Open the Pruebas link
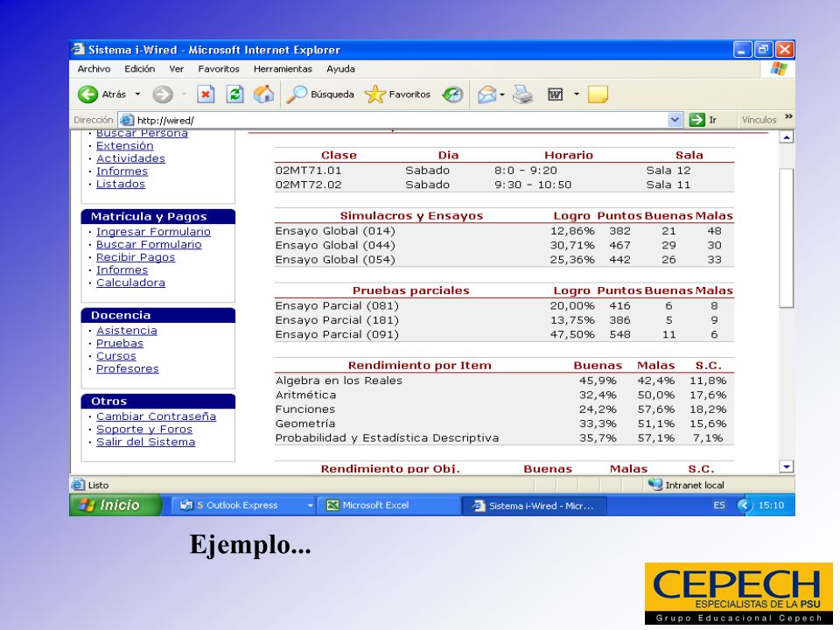 coord(120,343)
